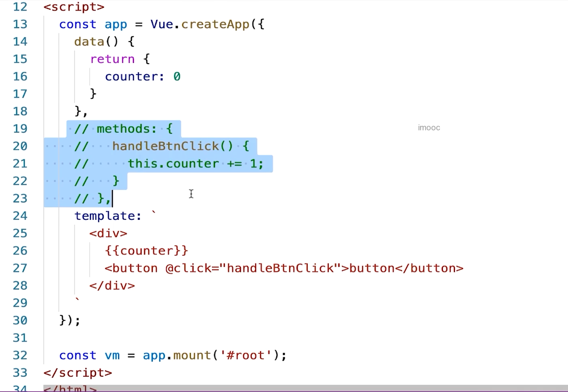This screenshot has width=568, height=392.
Task: Click "handleBtnClick" string in button tag
Action: (x=280, y=268)
